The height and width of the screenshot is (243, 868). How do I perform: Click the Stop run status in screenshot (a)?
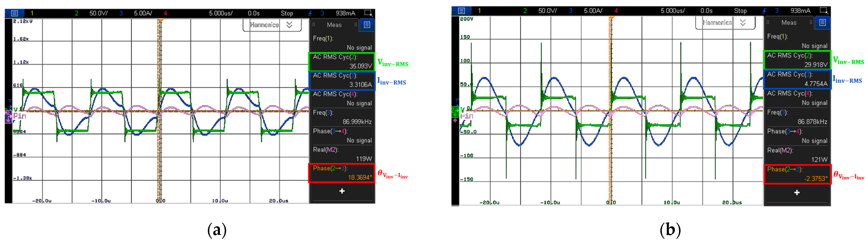[x=287, y=13]
